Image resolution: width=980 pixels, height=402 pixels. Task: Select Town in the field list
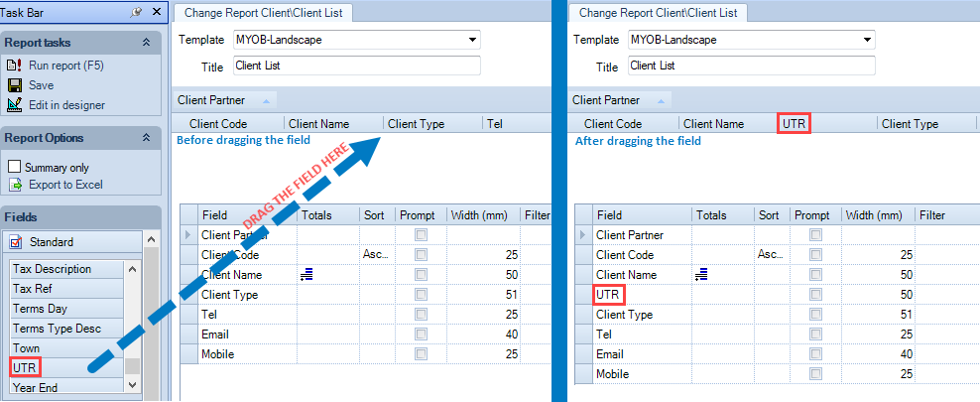pos(66,348)
